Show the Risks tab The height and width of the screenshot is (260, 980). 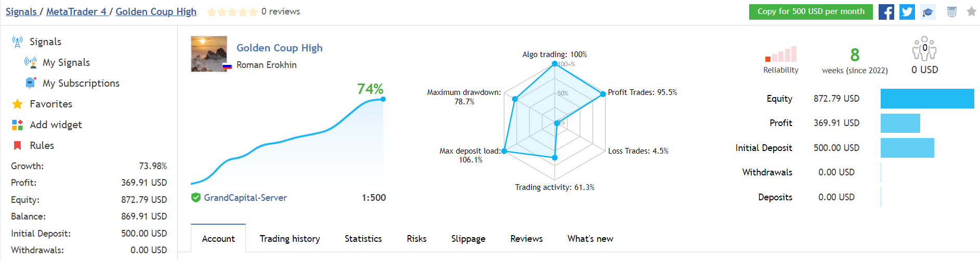pyautogui.click(x=416, y=239)
